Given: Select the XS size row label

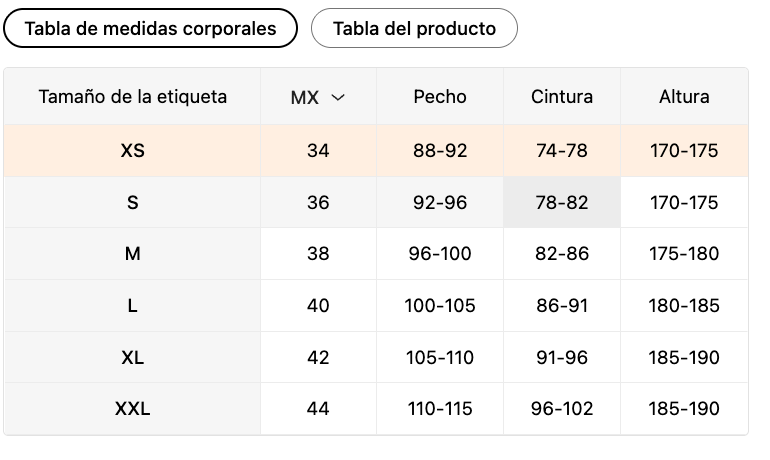Looking at the screenshot, I should (x=132, y=151).
